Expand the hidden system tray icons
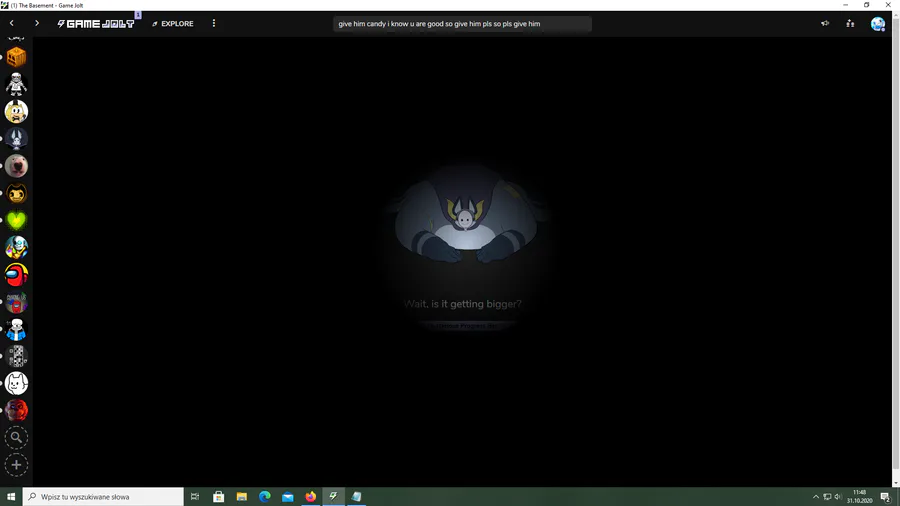 click(x=816, y=497)
